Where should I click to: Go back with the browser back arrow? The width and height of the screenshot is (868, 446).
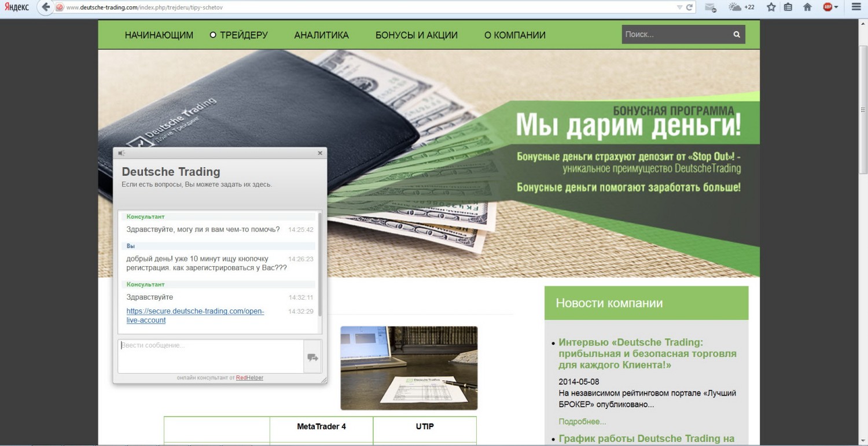point(46,8)
